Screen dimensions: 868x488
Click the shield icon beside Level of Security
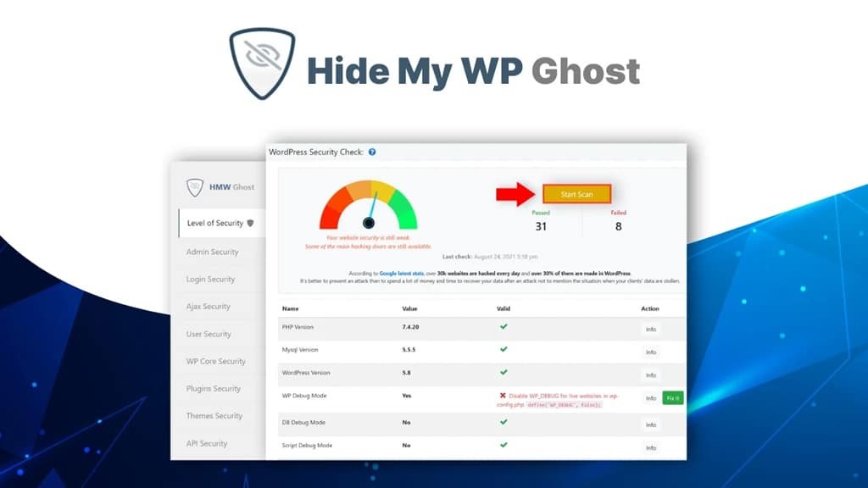tap(250, 223)
